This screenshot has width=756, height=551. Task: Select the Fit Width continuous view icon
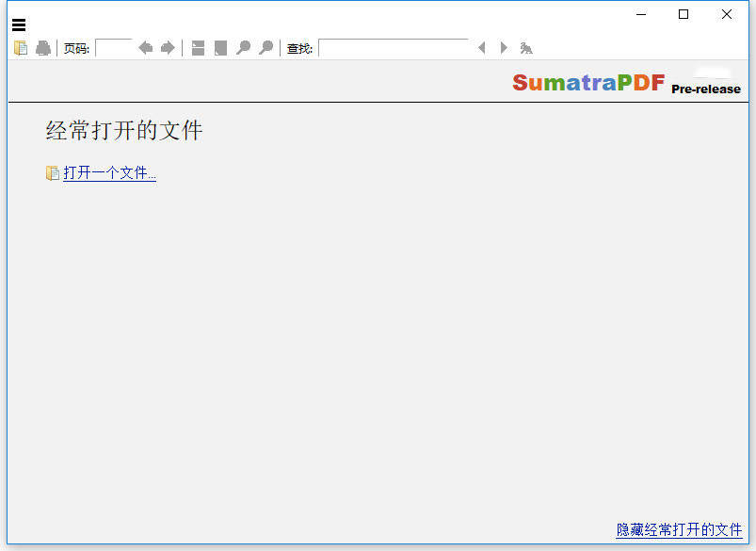click(x=198, y=48)
